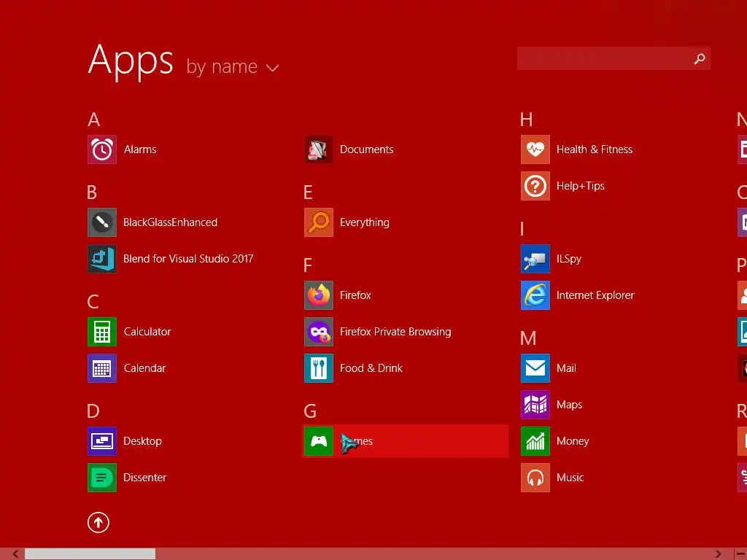The width and height of the screenshot is (747, 560).
Task: Click the 'Food & Drink' label
Action: coord(371,368)
